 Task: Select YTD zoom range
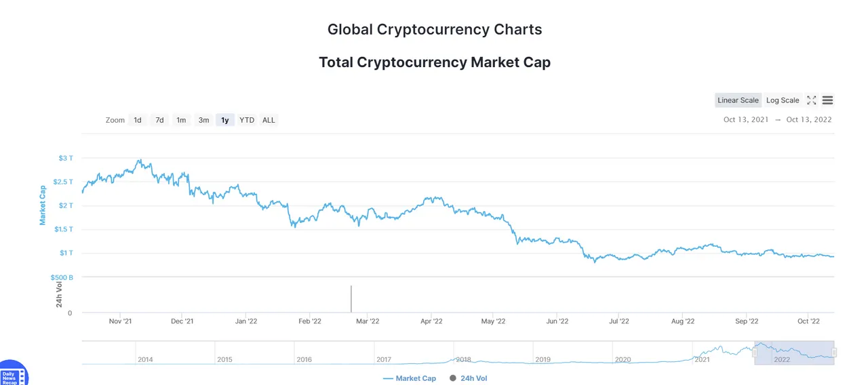click(x=247, y=120)
